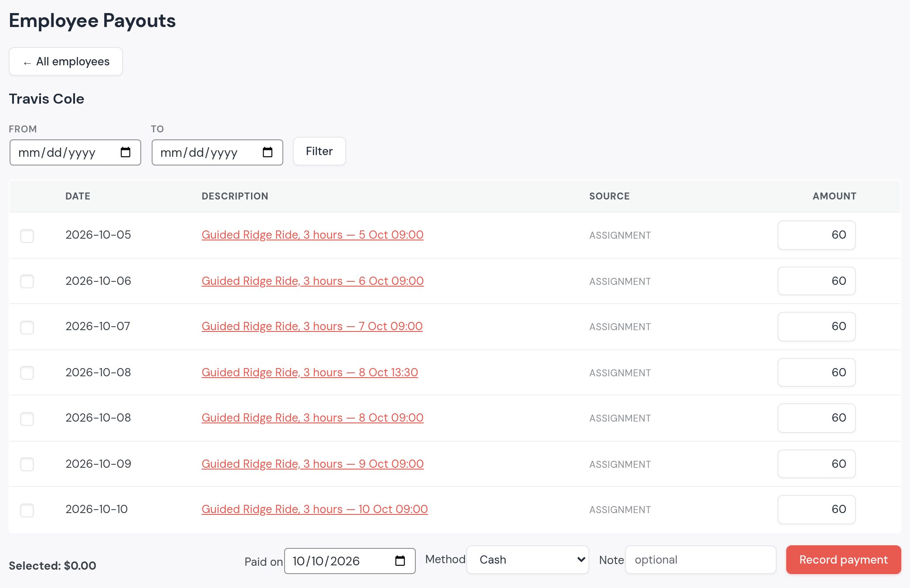Edit the amount field for 2026-10-07

click(817, 327)
